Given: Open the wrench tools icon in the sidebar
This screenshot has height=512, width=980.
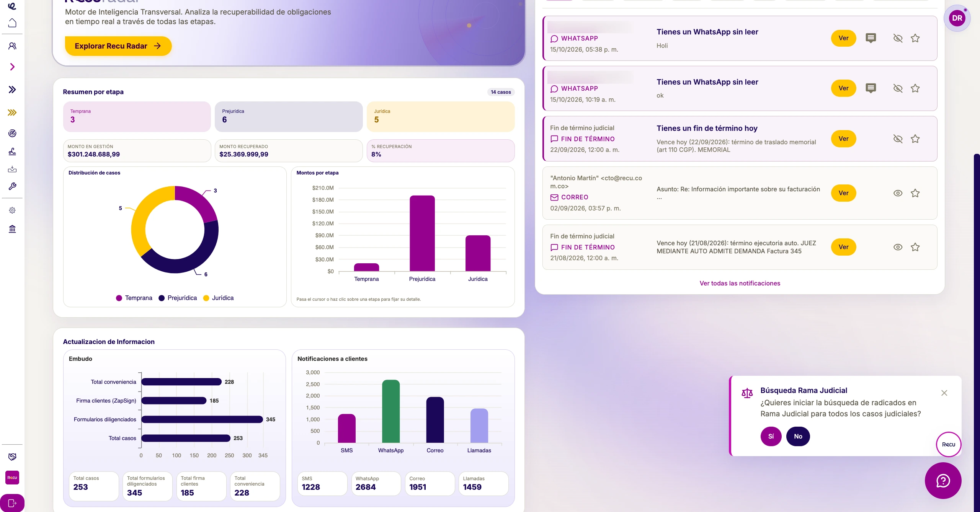Looking at the screenshot, I should pos(12,186).
